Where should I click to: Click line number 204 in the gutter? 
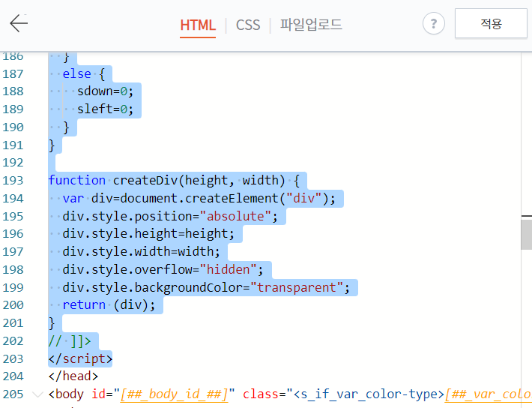pos(13,376)
